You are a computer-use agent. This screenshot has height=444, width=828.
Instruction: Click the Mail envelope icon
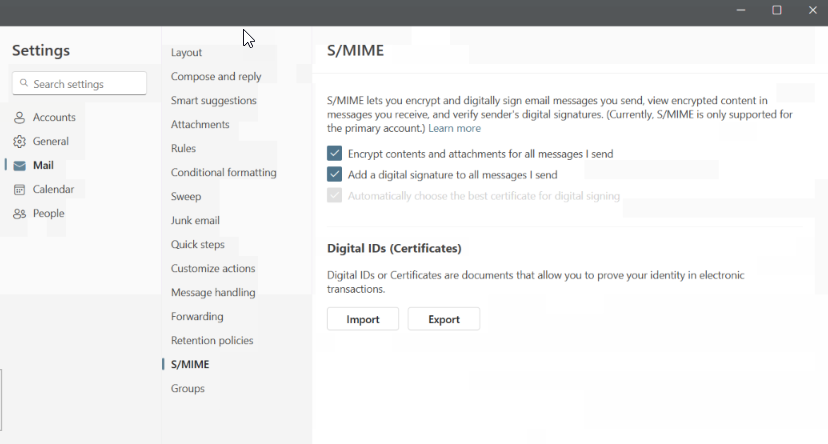[x=20, y=166]
